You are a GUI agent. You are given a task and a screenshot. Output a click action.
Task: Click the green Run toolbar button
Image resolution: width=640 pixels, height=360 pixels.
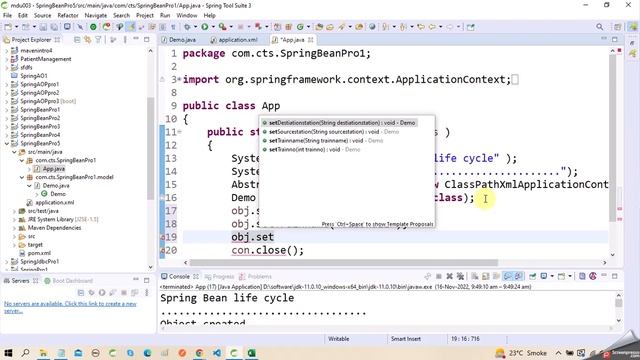click(x=205, y=27)
